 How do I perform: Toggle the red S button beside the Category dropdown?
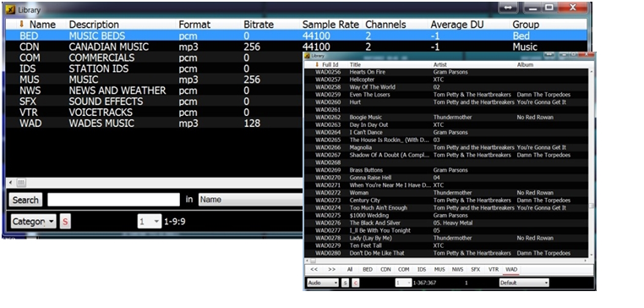(65, 222)
